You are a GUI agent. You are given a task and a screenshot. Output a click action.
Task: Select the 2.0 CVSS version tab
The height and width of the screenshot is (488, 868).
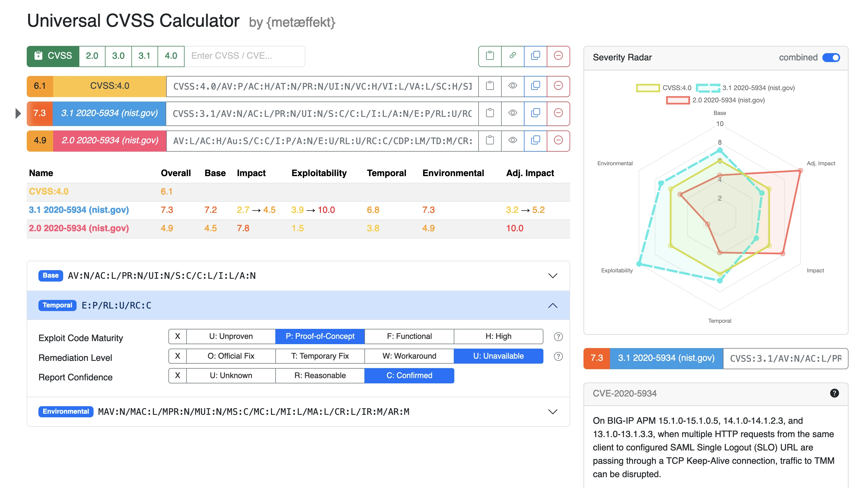pyautogui.click(x=92, y=56)
